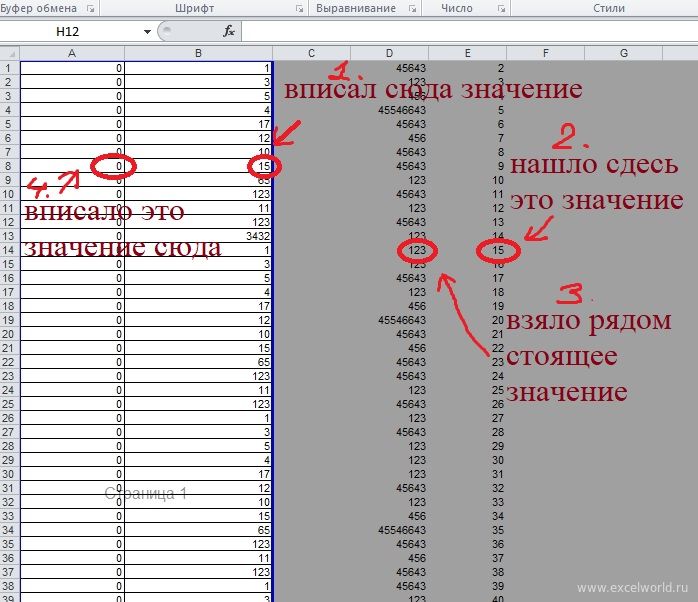Click cell B10 containing 123
Screen dimensions: 698x602
[199, 194]
